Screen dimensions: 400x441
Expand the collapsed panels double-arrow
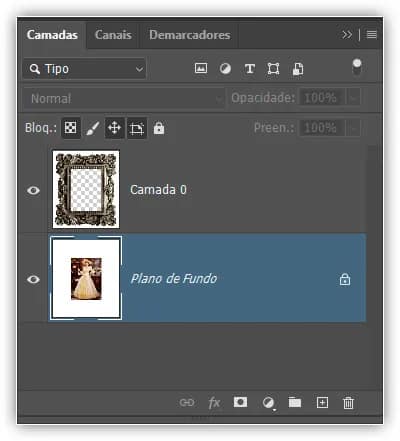pos(347,34)
